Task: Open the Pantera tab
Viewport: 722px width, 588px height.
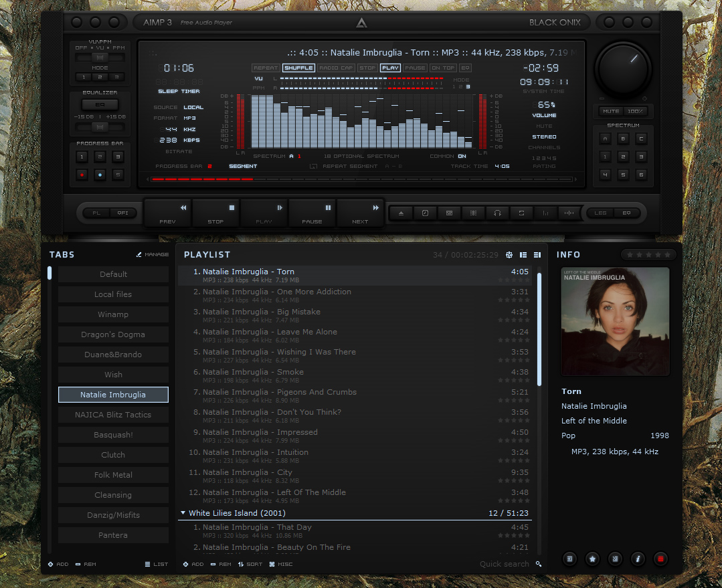Action: (x=113, y=535)
